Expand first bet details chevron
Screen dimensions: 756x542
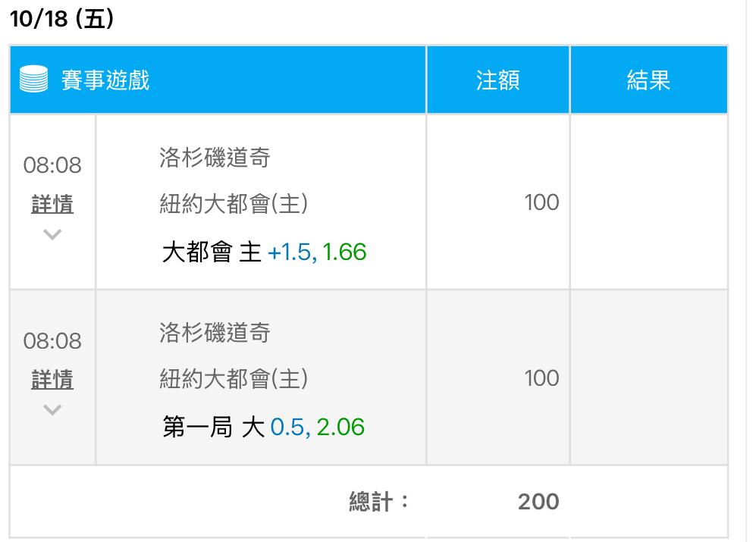tap(52, 234)
